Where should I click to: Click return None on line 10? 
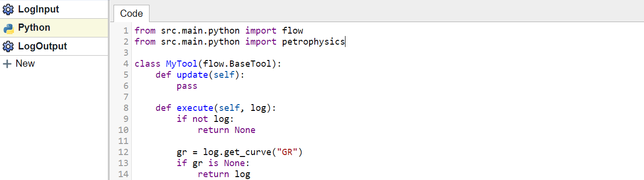[x=227, y=130]
